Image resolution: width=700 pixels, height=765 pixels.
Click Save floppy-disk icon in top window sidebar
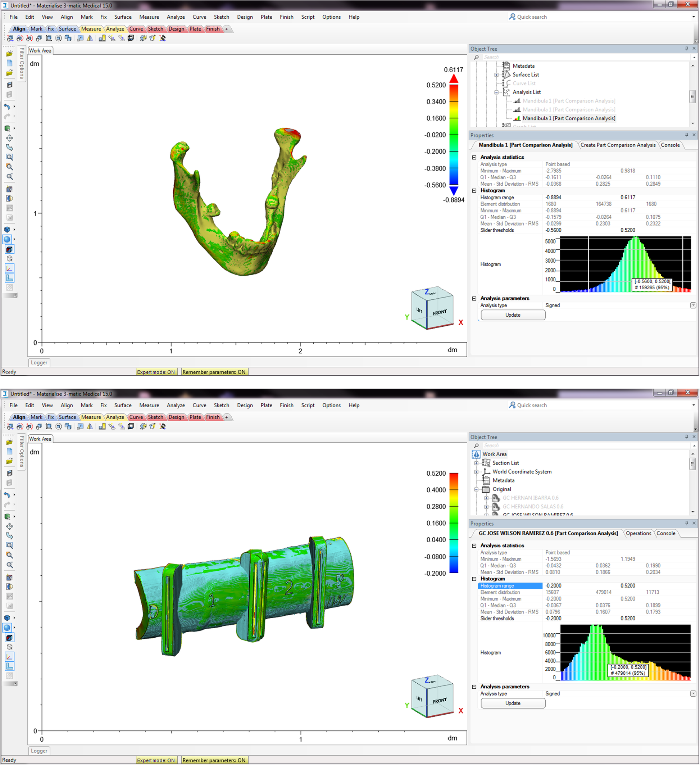pos(9,85)
